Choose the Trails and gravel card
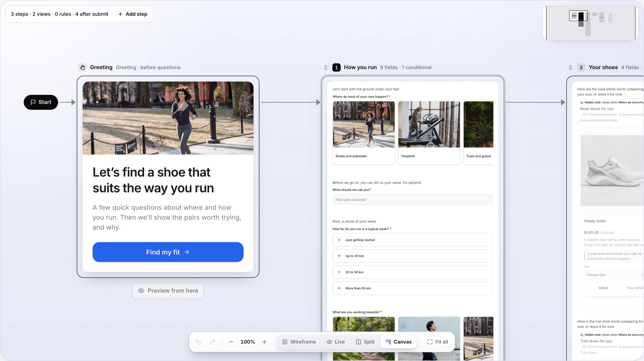The image size is (644, 361). pos(478,133)
